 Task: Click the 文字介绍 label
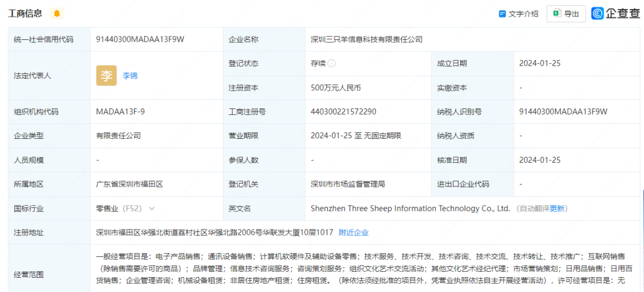tap(524, 14)
